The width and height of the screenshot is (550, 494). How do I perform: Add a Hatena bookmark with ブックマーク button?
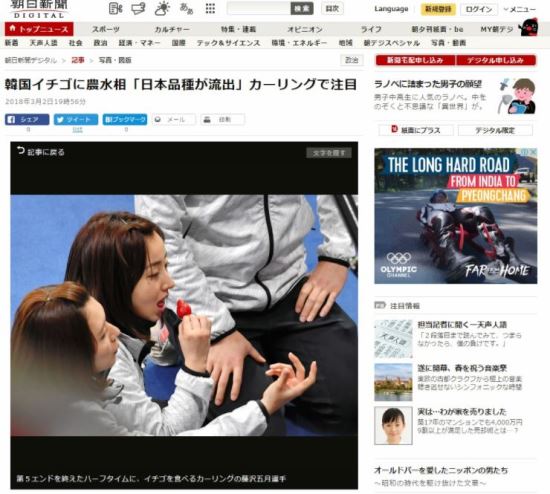pos(125,120)
